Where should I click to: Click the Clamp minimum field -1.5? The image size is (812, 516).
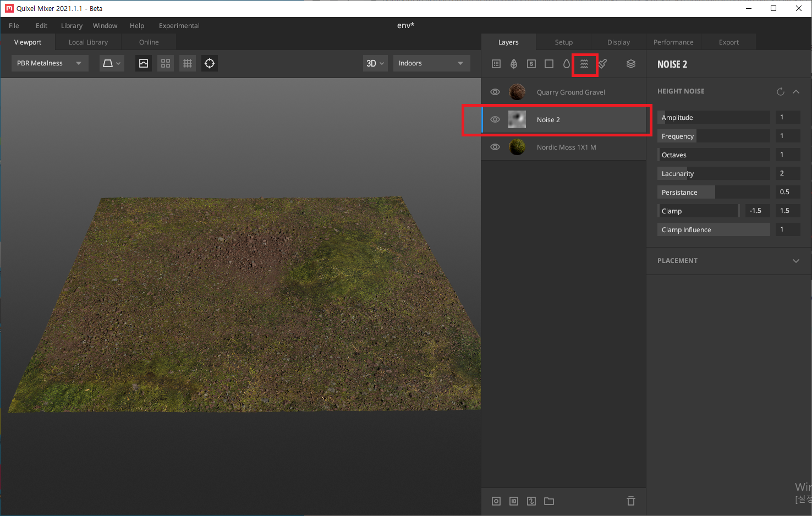click(757, 211)
